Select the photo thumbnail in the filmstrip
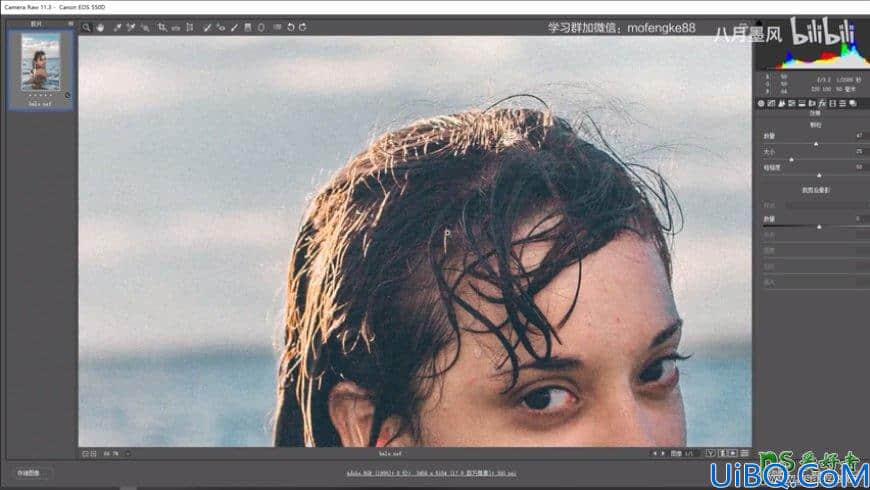 [x=41, y=62]
